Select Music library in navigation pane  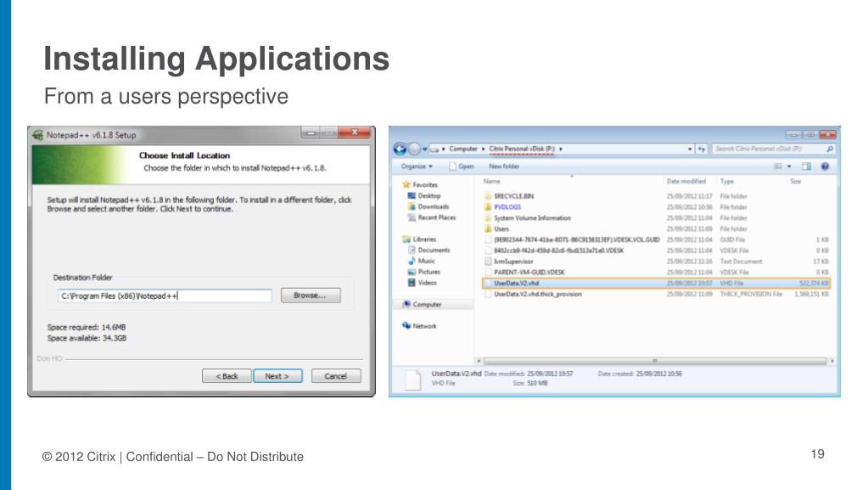(421, 261)
